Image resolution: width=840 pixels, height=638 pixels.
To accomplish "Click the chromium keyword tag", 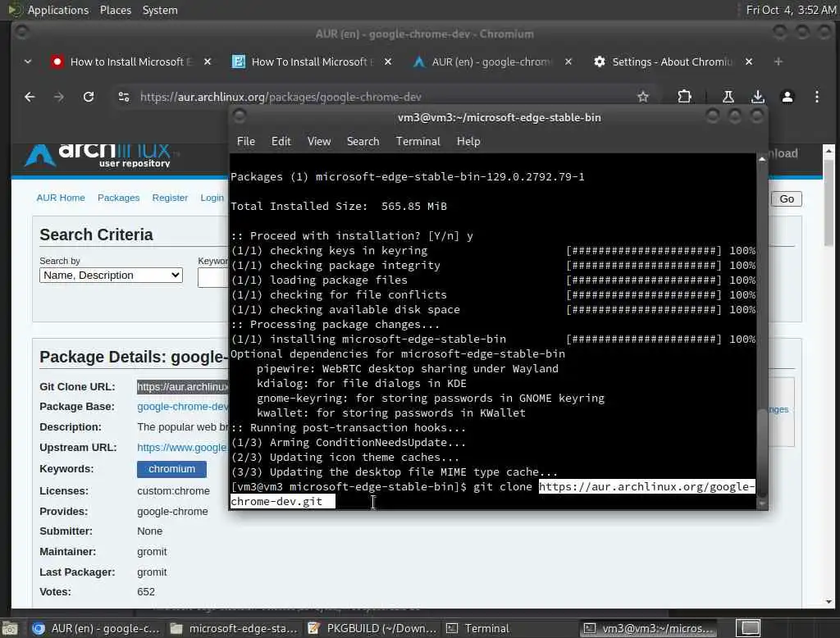I will (x=171, y=469).
